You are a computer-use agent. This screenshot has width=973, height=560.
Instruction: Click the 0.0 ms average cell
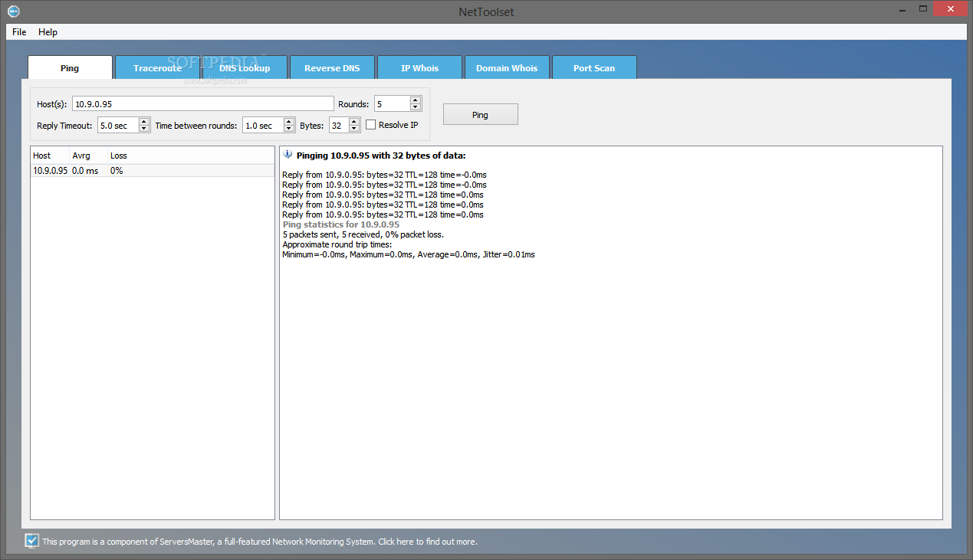click(x=85, y=171)
